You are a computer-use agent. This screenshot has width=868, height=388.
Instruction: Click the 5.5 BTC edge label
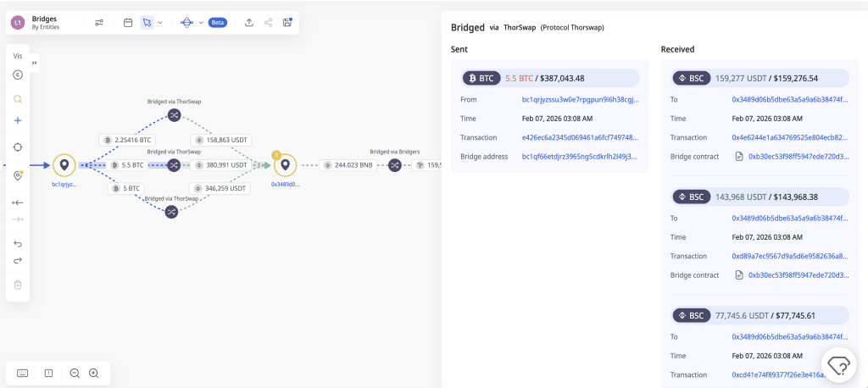click(x=128, y=165)
